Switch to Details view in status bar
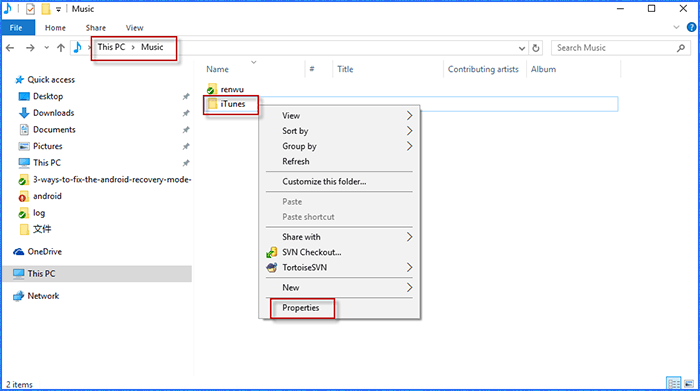This screenshot has width=700, height=391. pyautogui.click(x=674, y=383)
